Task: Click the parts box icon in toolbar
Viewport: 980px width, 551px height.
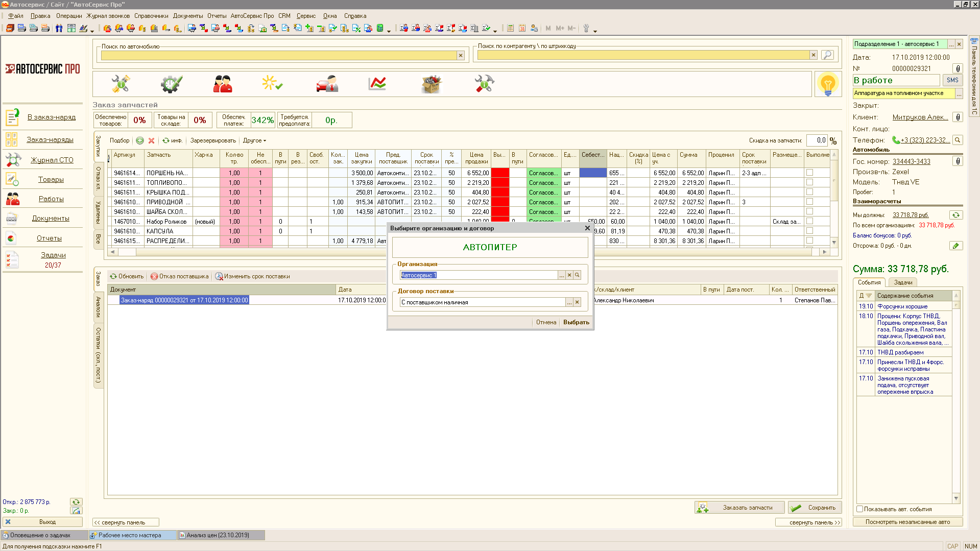Action: tap(431, 84)
